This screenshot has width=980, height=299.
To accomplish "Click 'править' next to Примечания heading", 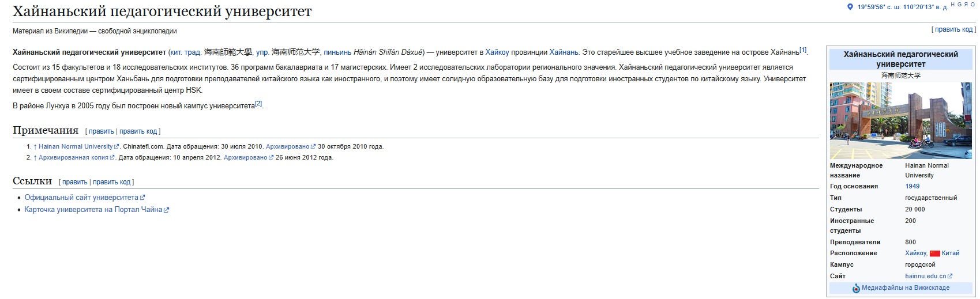I will click(102, 131).
